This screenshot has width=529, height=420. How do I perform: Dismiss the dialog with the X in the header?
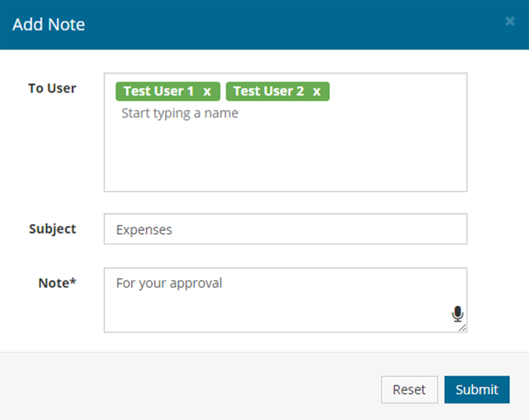tap(510, 21)
